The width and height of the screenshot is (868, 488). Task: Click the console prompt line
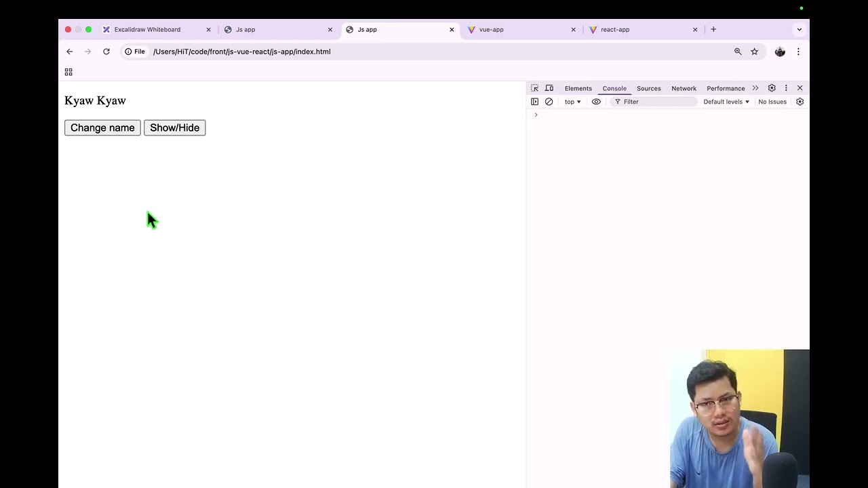[x=668, y=115]
